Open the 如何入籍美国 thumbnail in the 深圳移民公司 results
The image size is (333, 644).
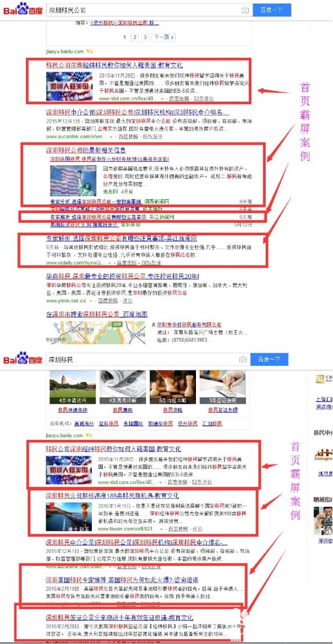click(x=69, y=86)
